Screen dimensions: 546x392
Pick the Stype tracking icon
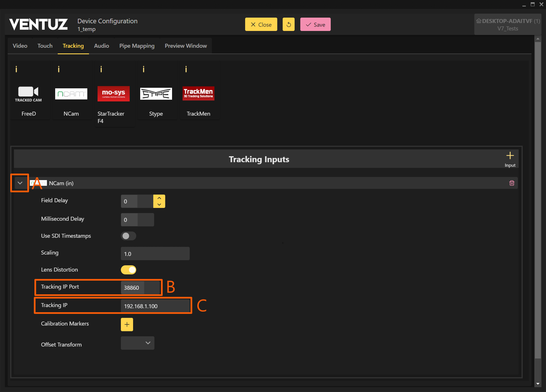click(x=156, y=94)
